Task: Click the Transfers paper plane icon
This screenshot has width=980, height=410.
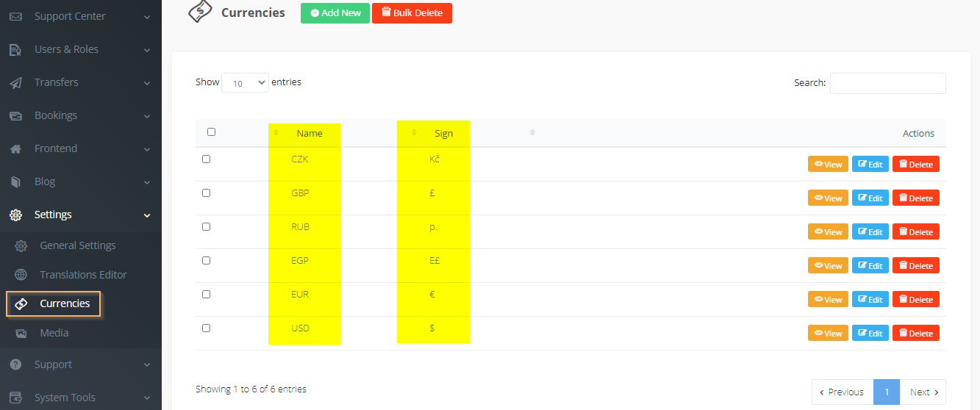Action: (x=15, y=82)
